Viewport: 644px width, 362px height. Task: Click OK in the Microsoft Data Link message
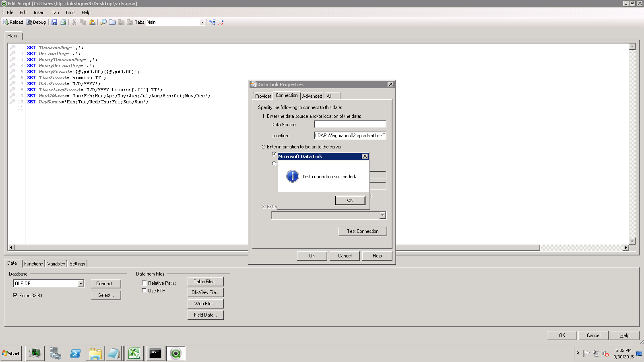point(350,200)
